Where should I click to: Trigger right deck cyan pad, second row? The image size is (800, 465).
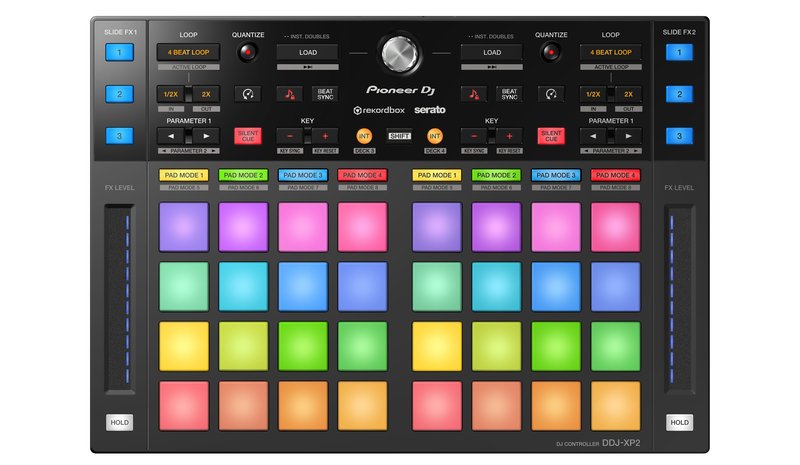(x=496, y=286)
